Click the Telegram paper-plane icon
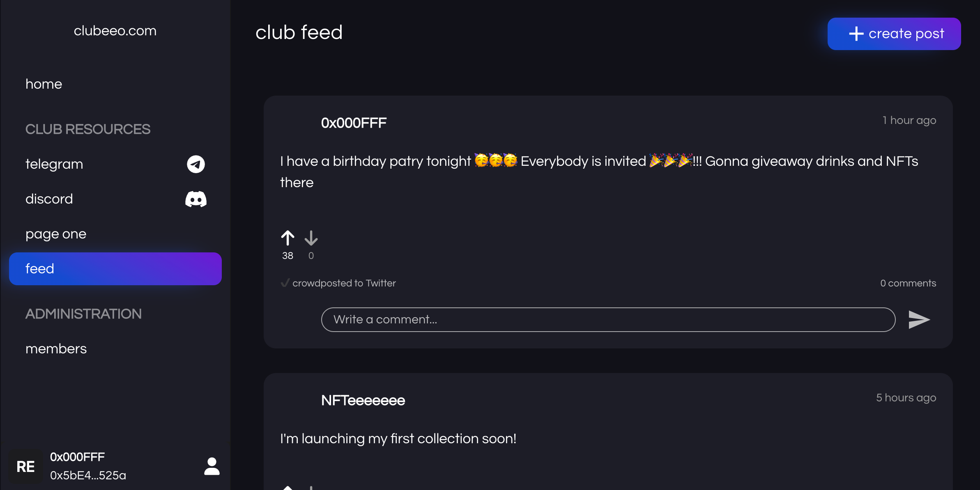This screenshot has height=490, width=980. 196,164
